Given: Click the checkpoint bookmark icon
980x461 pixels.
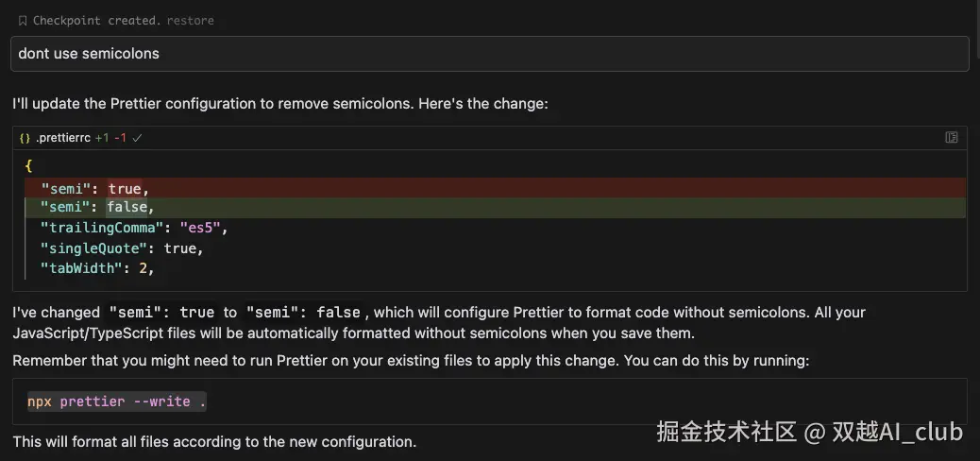Looking at the screenshot, I should (23, 21).
